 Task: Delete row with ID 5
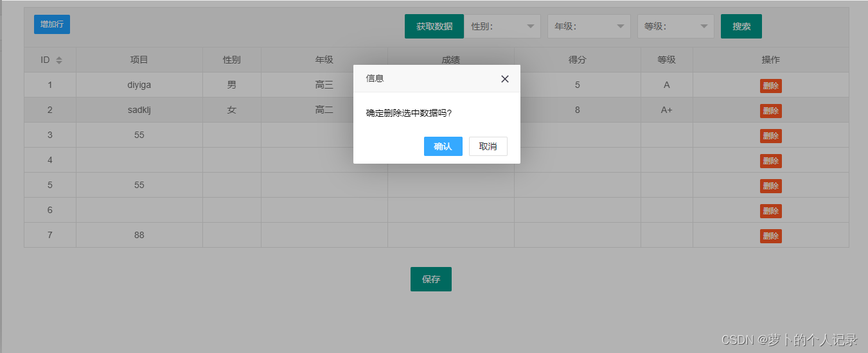[771, 186]
